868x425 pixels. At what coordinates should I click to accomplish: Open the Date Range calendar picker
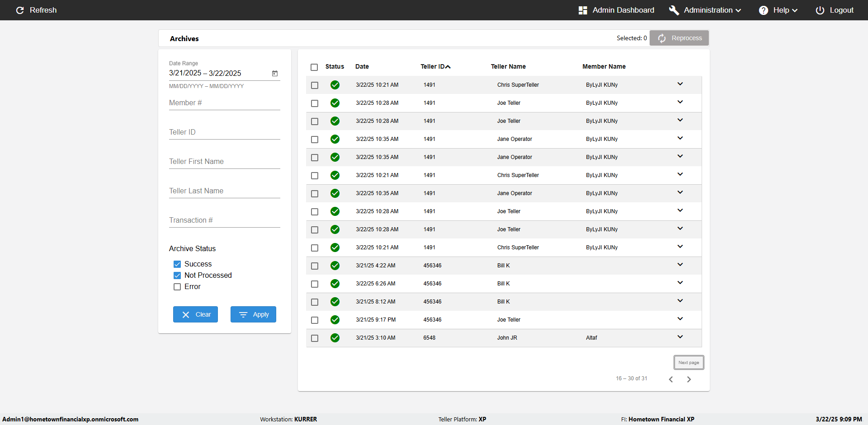274,74
